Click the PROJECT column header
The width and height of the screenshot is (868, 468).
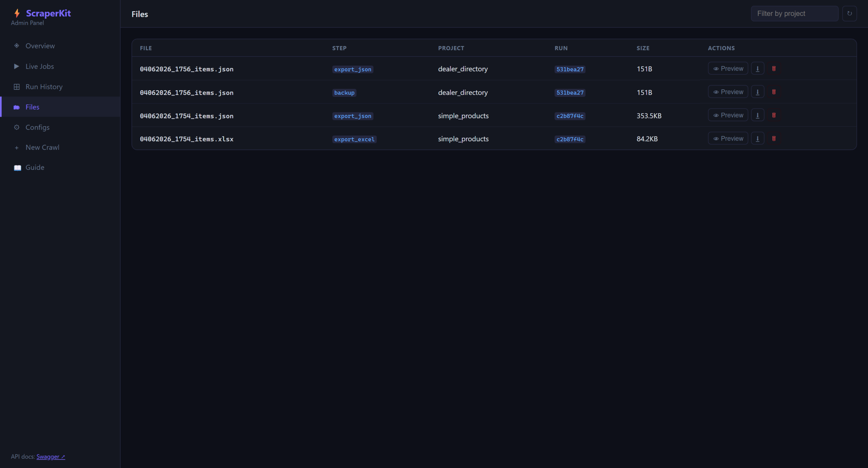(x=451, y=48)
